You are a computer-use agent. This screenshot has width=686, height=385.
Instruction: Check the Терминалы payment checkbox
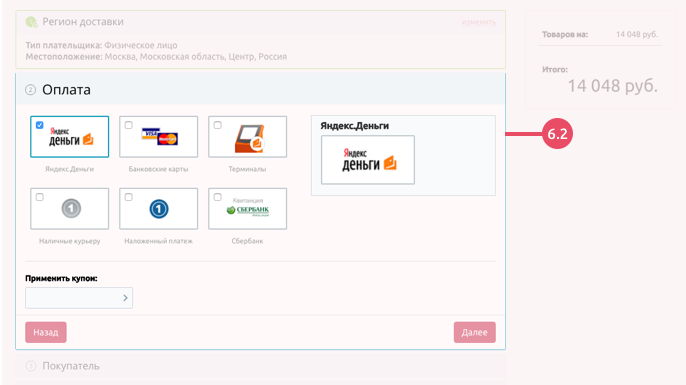(217, 125)
